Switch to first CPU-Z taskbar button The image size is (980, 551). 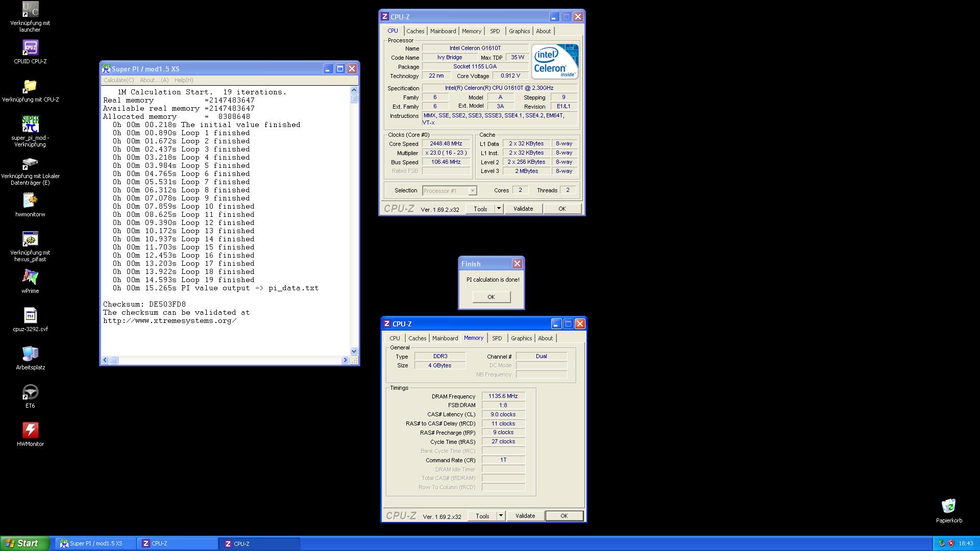pyautogui.click(x=177, y=544)
